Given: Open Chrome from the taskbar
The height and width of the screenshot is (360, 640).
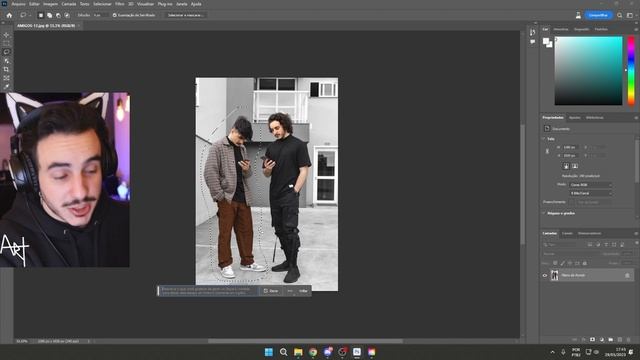Looking at the screenshot, I should [x=313, y=352].
